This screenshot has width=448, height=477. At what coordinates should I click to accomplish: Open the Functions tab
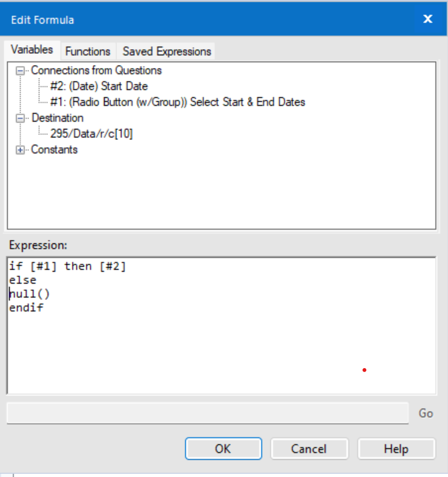[x=88, y=51]
